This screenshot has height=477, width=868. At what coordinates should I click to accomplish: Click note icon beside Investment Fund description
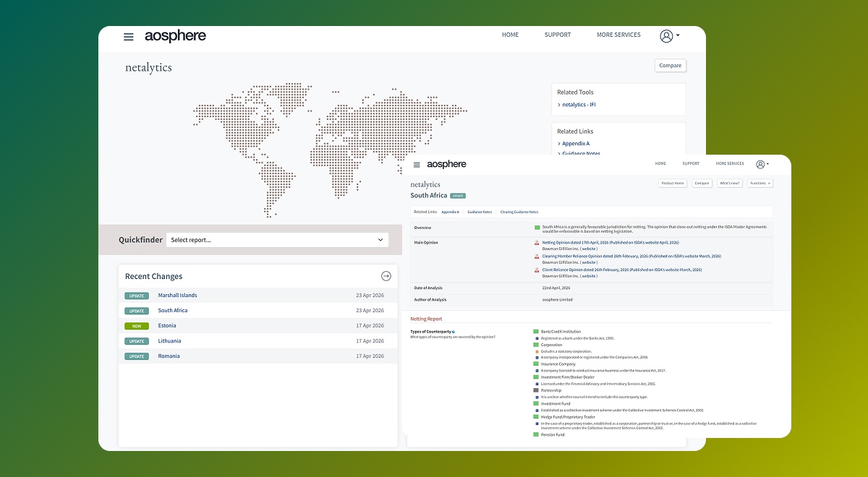pos(537,410)
